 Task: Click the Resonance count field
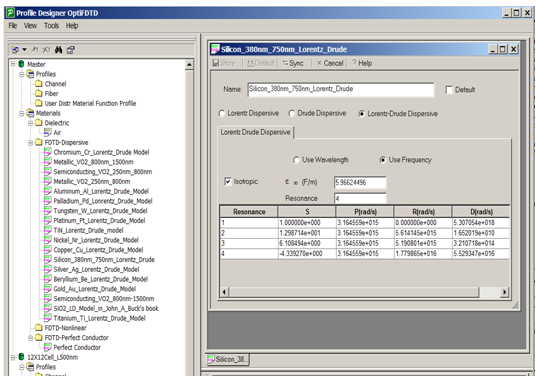click(360, 198)
